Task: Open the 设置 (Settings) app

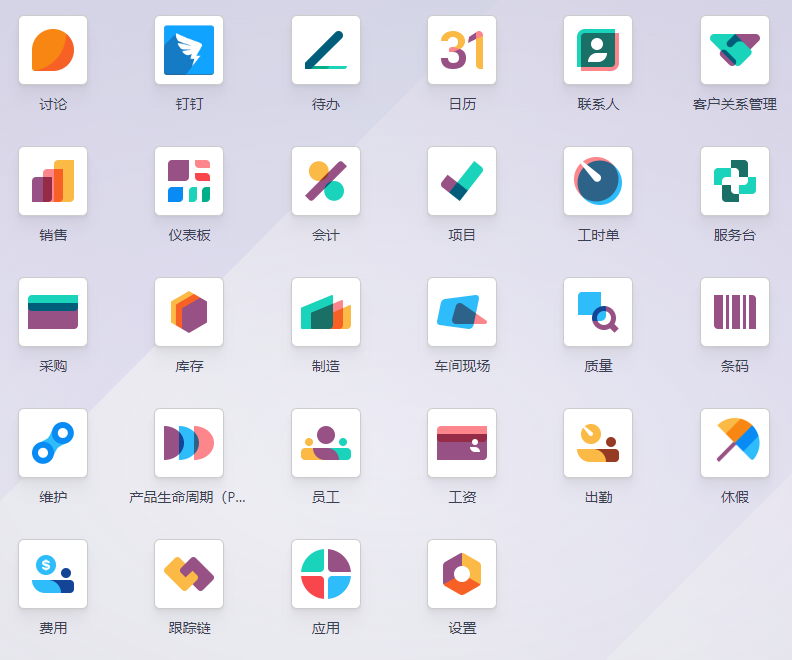Action: click(462, 574)
